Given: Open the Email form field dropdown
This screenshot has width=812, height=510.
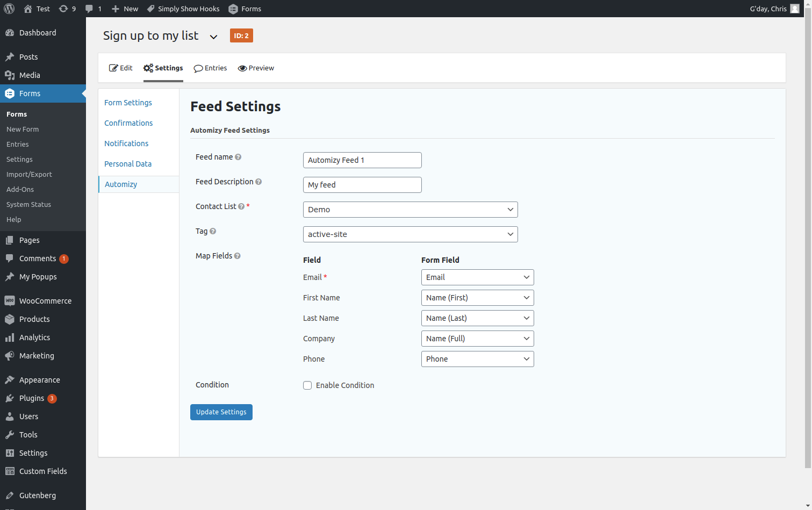Looking at the screenshot, I should tap(478, 277).
